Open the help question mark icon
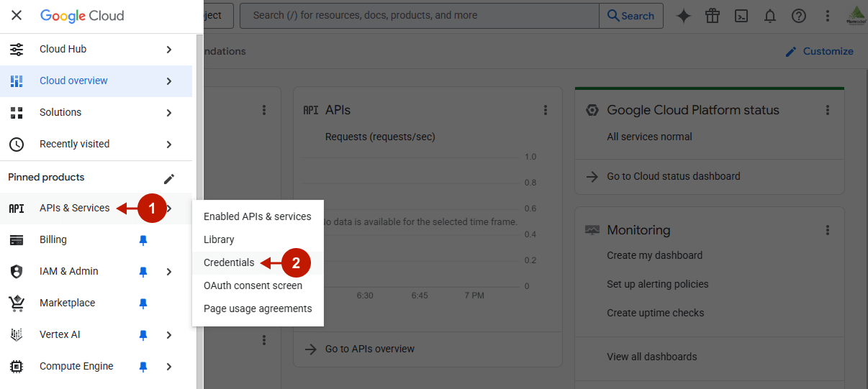 tap(799, 16)
